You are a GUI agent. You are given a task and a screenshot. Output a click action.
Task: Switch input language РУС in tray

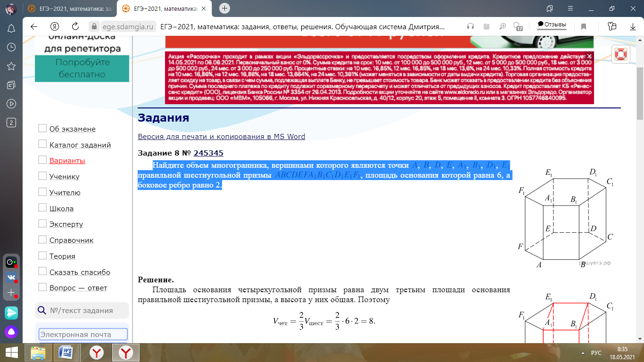596,353
